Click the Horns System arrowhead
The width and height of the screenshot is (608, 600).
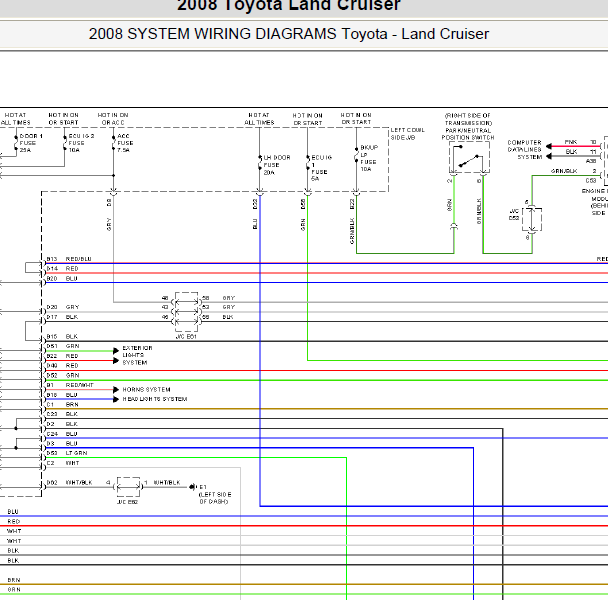click(116, 389)
